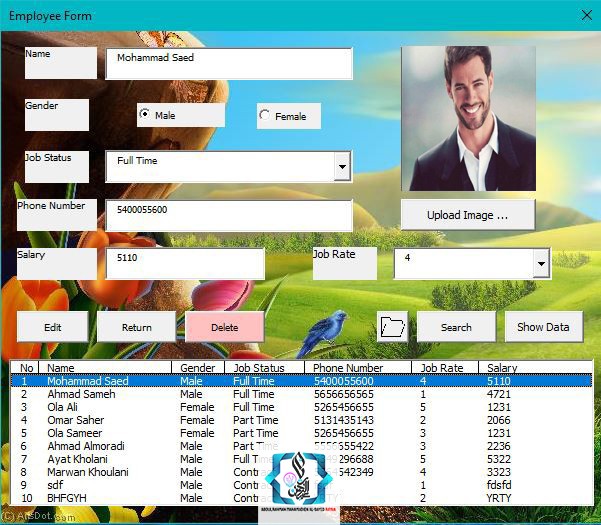Click the Edit button

52,327
